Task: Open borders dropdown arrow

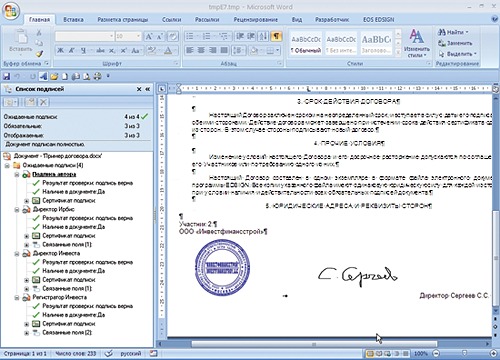Action: click(x=278, y=51)
